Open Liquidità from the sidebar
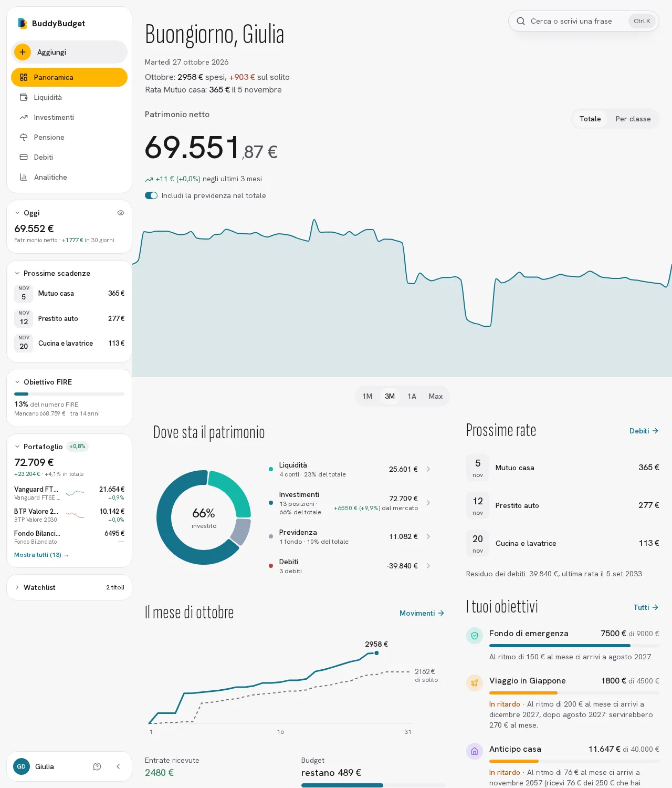This screenshot has height=788, width=672. 69,97
